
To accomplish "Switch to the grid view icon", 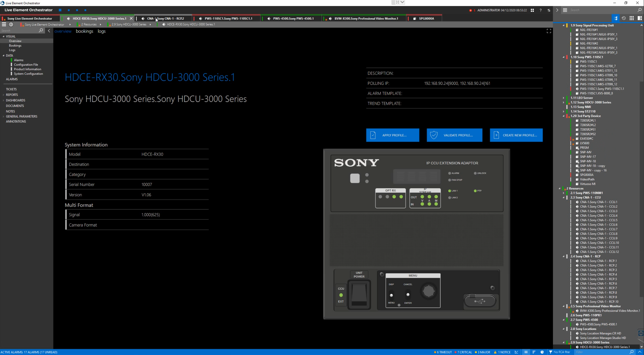I will coord(632,18).
